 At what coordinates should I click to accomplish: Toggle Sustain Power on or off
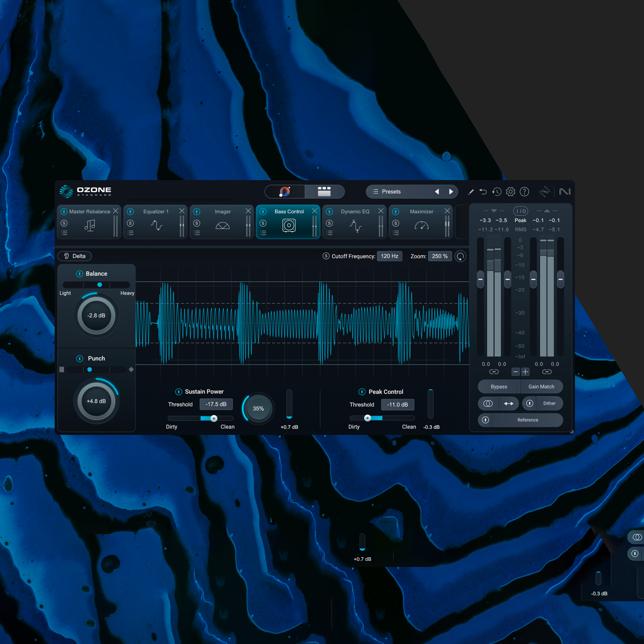(178, 392)
